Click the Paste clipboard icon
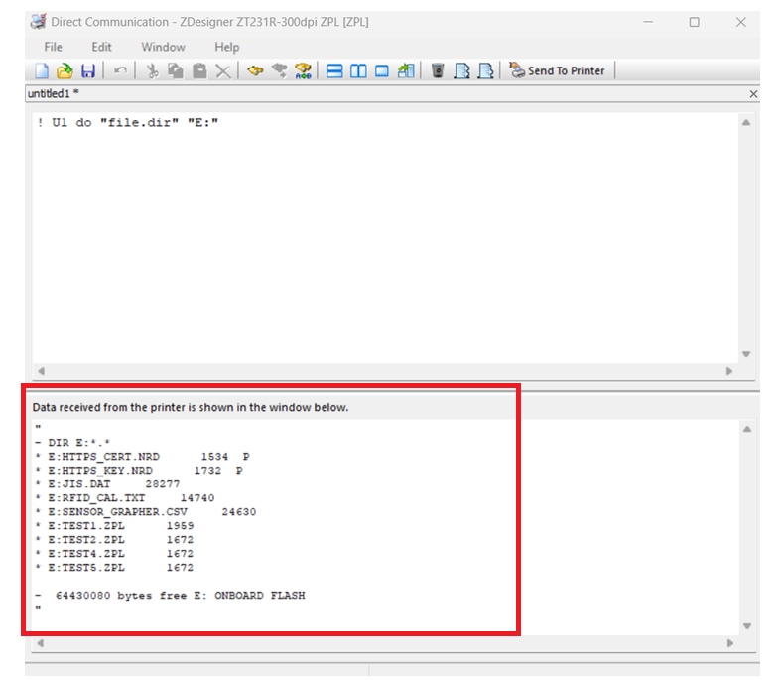Viewport: 784px width, 680px height. 199,70
